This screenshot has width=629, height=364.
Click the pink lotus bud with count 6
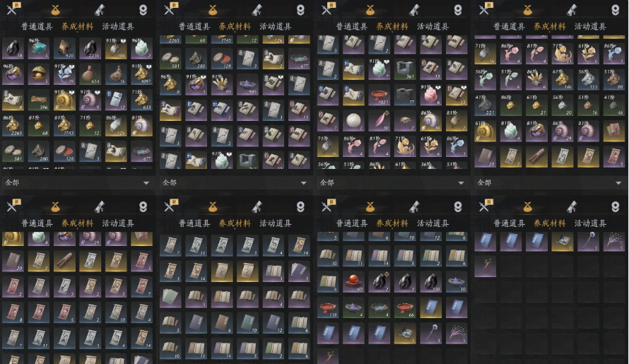click(430, 95)
